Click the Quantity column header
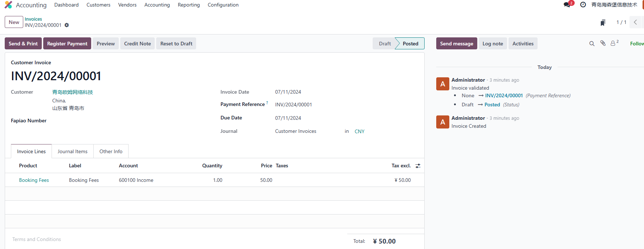Image resolution: width=644 pixels, height=249 pixels. click(x=212, y=166)
